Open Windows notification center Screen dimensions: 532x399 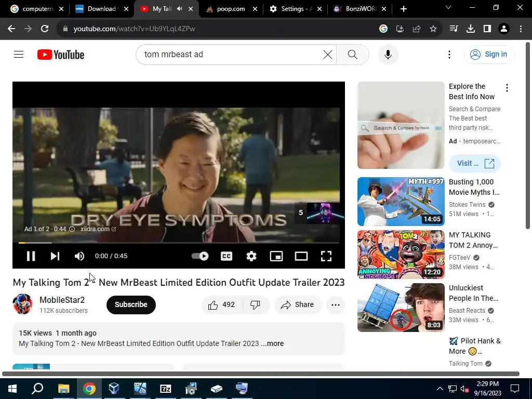515,389
